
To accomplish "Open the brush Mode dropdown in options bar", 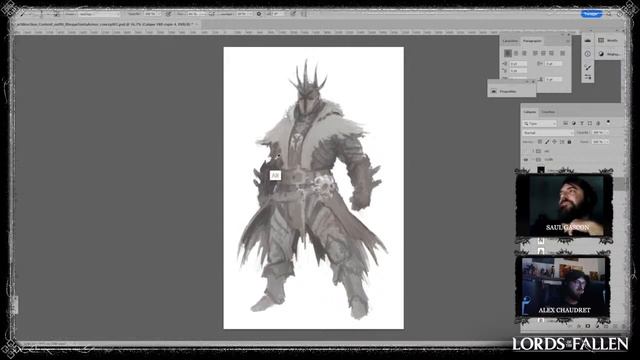I will [98, 14].
